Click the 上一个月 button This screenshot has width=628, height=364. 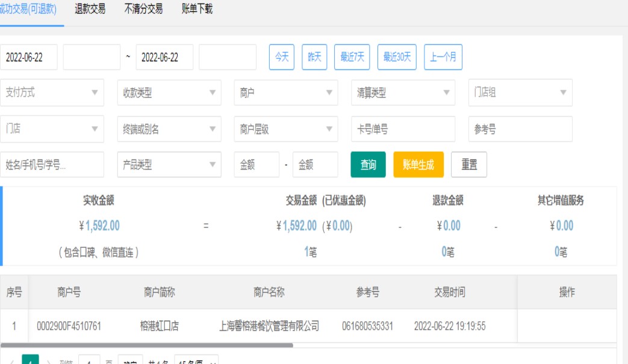443,57
